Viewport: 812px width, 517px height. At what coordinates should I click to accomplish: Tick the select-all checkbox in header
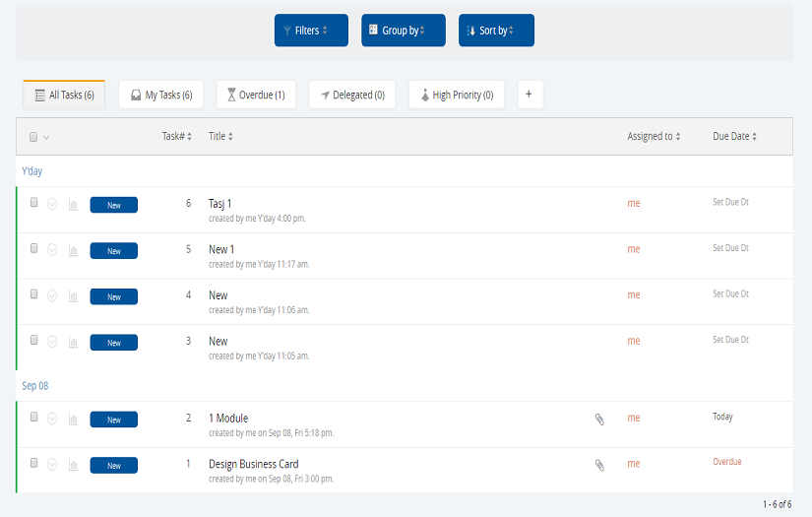click(33, 137)
